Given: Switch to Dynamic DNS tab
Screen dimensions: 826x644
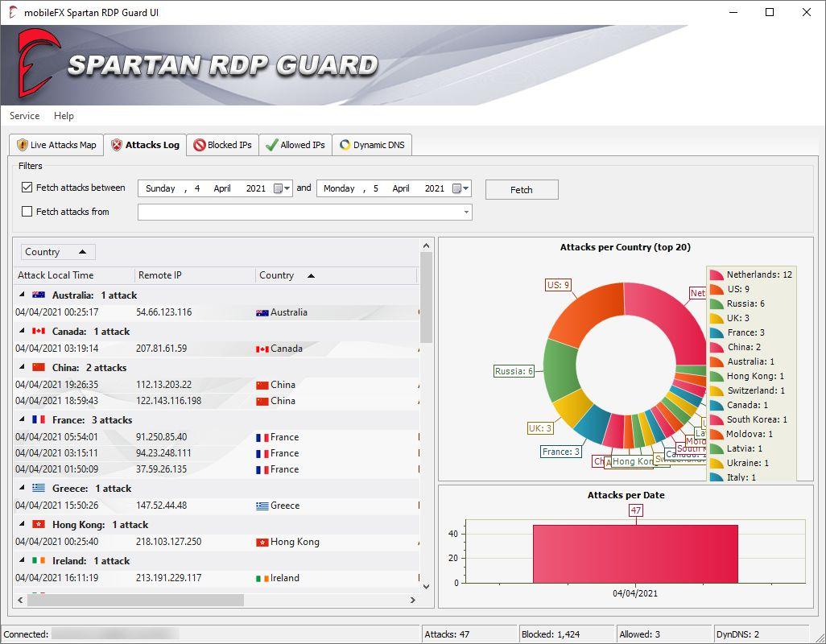Looking at the screenshot, I should tap(372, 145).
